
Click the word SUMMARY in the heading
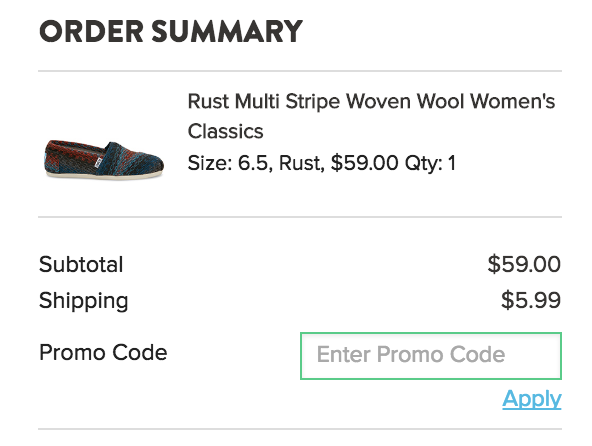(x=227, y=31)
